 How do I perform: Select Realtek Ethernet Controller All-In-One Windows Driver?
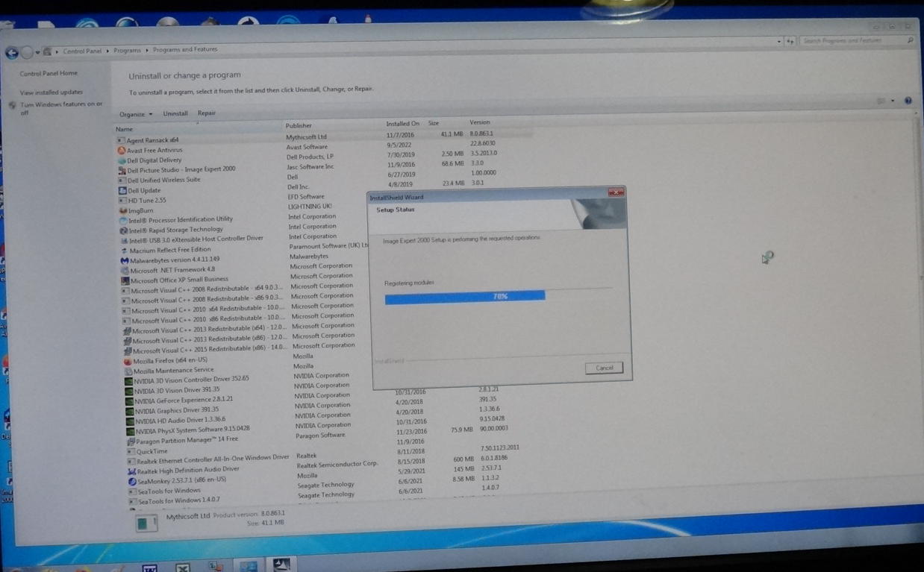[x=213, y=459]
